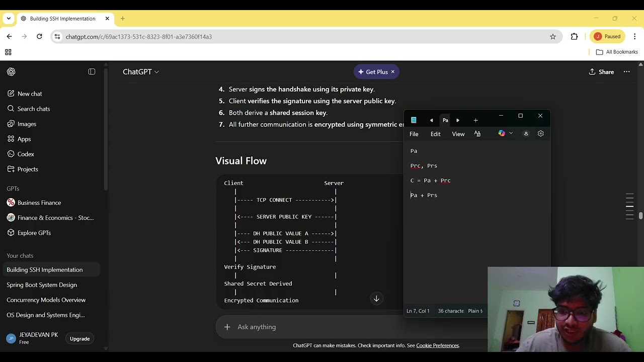Open All Bookmarks folder
Image resolution: width=644 pixels, height=362 pixels.
click(x=617, y=52)
